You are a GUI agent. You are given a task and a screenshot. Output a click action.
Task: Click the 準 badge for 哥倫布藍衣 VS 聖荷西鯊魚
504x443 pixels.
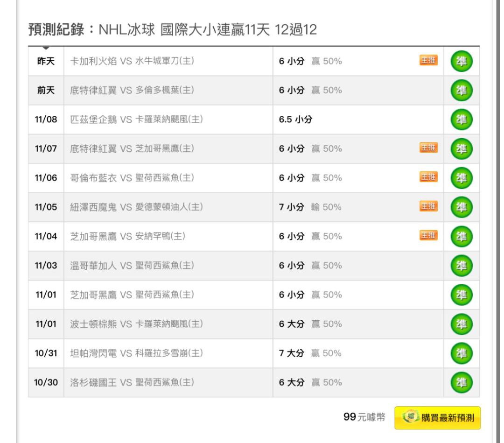[461, 178]
